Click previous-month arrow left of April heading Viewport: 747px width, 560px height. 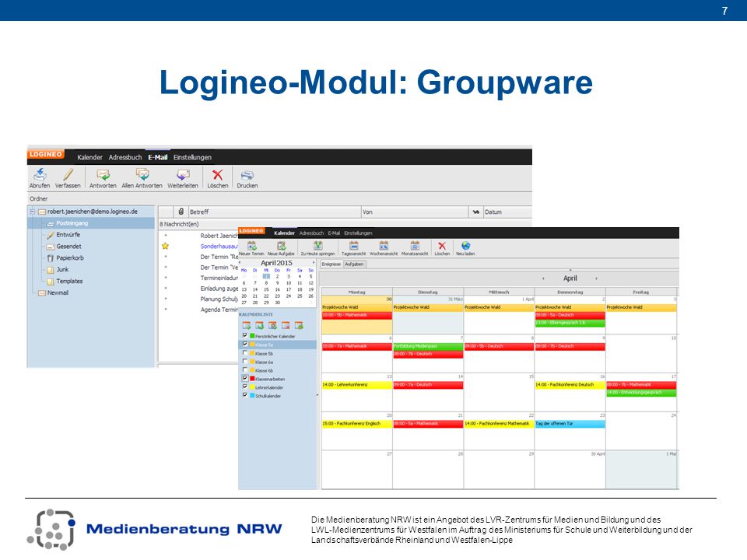pos(544,278)
